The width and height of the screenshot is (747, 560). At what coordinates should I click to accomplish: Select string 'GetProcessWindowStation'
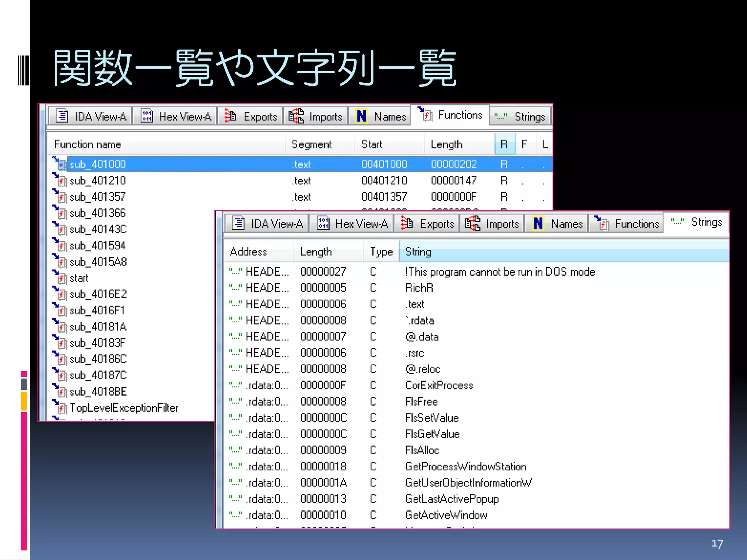click(466, 466)
